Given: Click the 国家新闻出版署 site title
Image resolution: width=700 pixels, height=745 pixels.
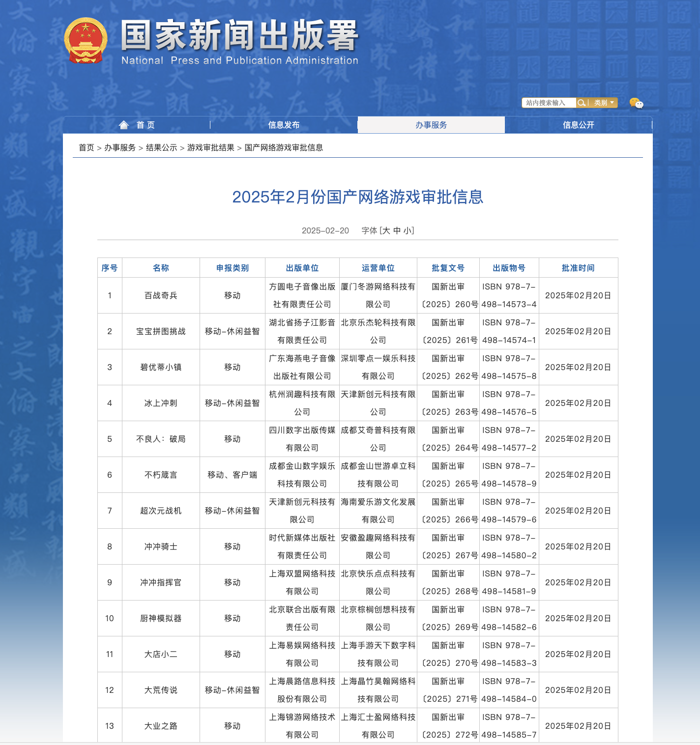Looking at the screenshot, I should click(240, 35).
